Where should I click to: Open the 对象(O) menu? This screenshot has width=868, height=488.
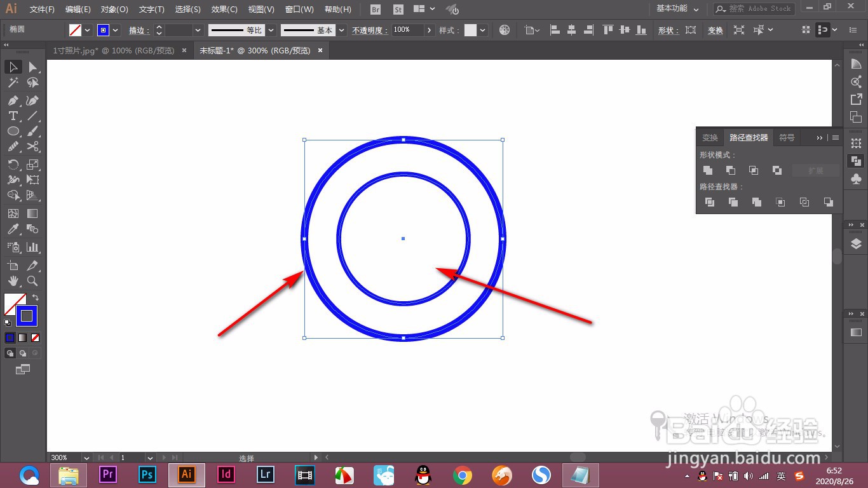point(114,10)
